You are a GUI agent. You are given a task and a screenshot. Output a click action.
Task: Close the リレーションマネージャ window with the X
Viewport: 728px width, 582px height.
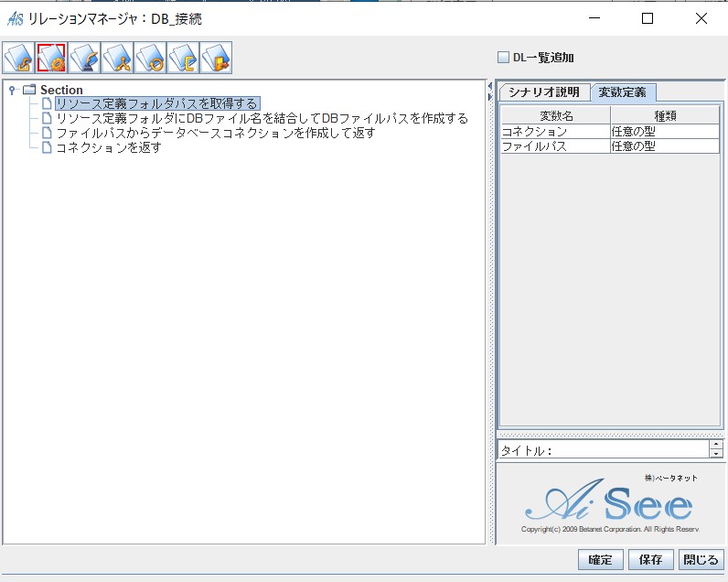(701, 18)
